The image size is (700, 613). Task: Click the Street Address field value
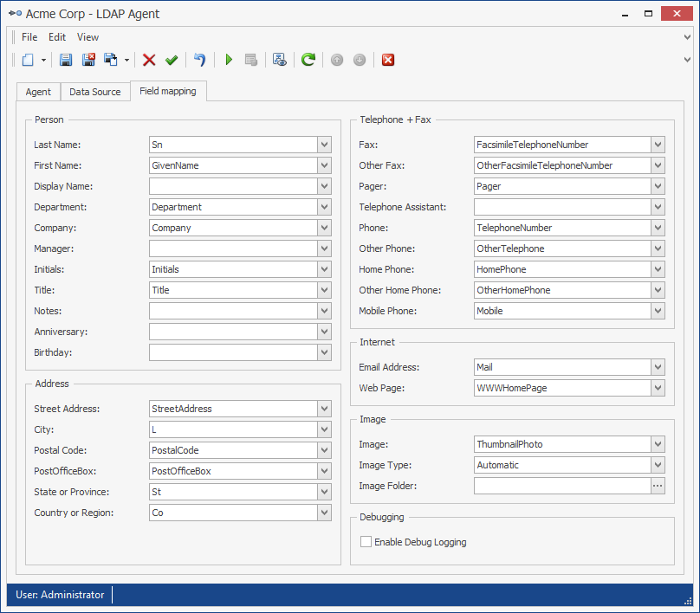[x=233, y=409]
